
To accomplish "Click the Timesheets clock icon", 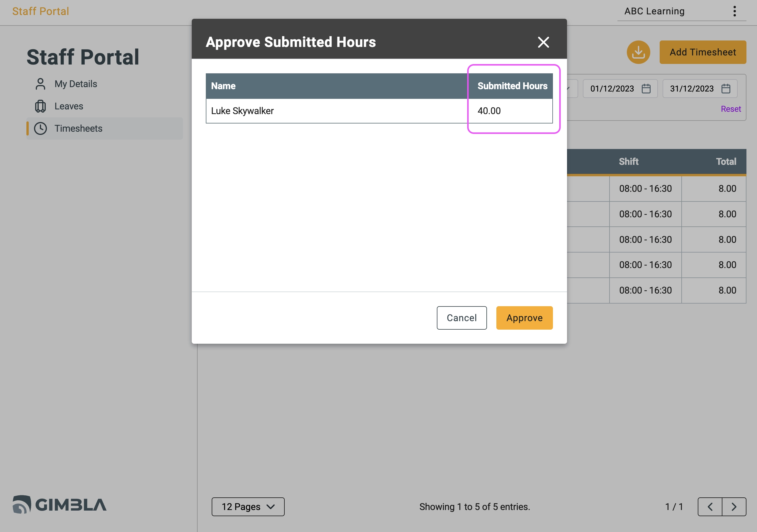I will (x=40, y=128).
